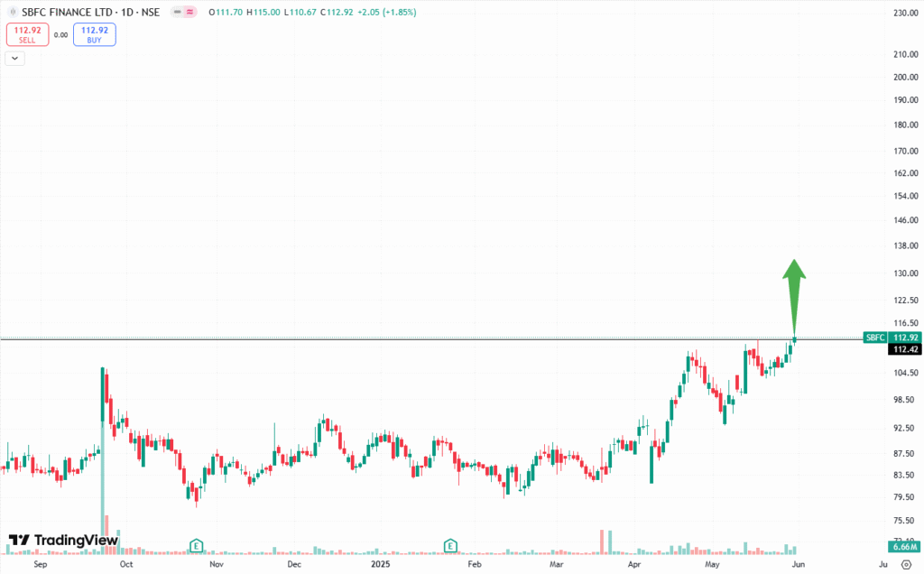This screenshot has height=574, width=924.
Task: Click 122.50 on the price axis
Action: [906, 301]
